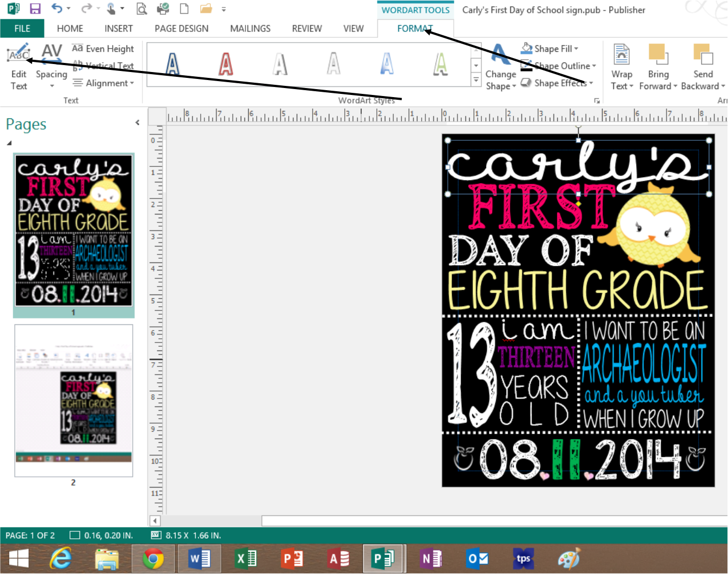Screen dimensions: 728x574
Task: Switch to the PAGE DESIGN tab
Action: [x=181, y=28]
